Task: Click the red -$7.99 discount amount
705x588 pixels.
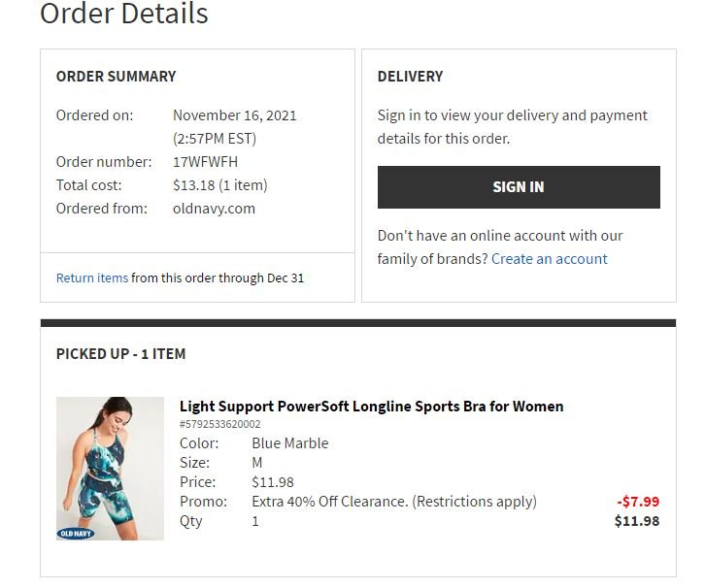Action: [x=637, y=502]
